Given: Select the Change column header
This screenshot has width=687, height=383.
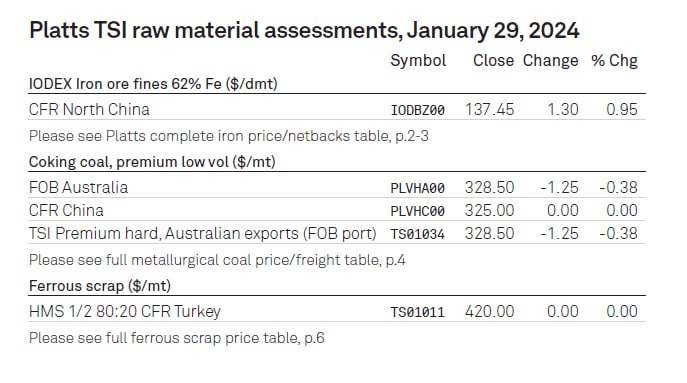Looking at the screenshot, I should tap(550, 61).
